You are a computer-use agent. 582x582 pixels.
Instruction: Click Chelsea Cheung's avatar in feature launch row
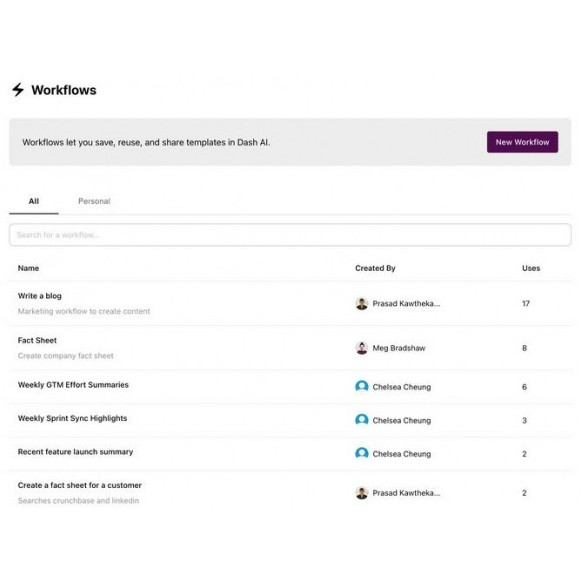pyautogui.click(x=362, y=454)
